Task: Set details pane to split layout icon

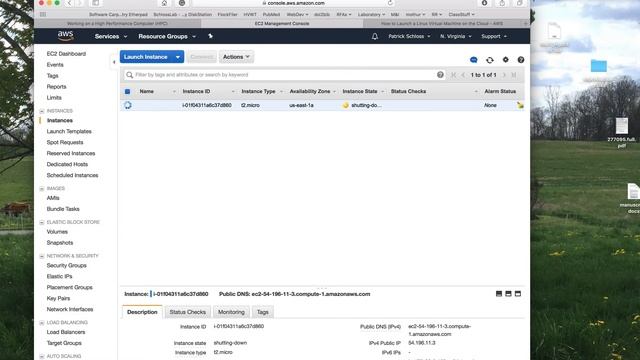Action: point(508,294)
